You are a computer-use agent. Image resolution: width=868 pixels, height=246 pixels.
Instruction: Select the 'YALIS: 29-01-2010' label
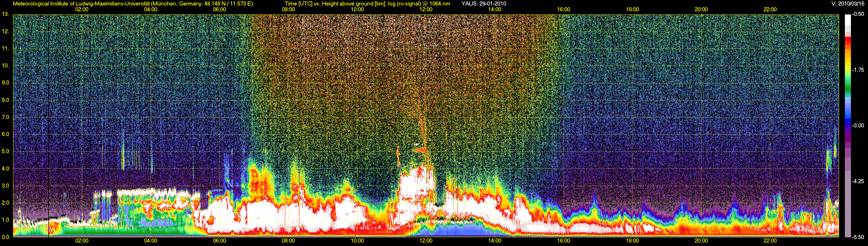(484, 4)
